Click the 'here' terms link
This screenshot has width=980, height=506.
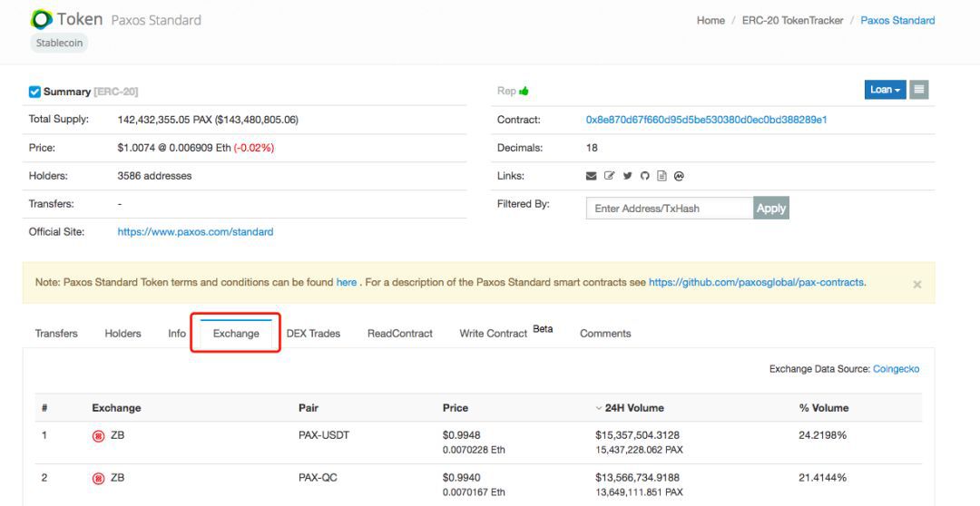point(347,282)
